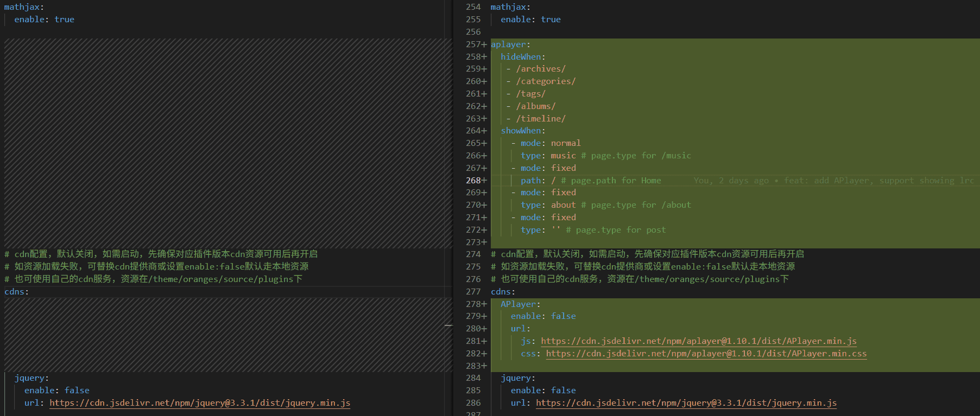Click comment '# page.type for /music'
This screenshot has width=980, height=416.
pyautogui.click(x=636, y=156)
